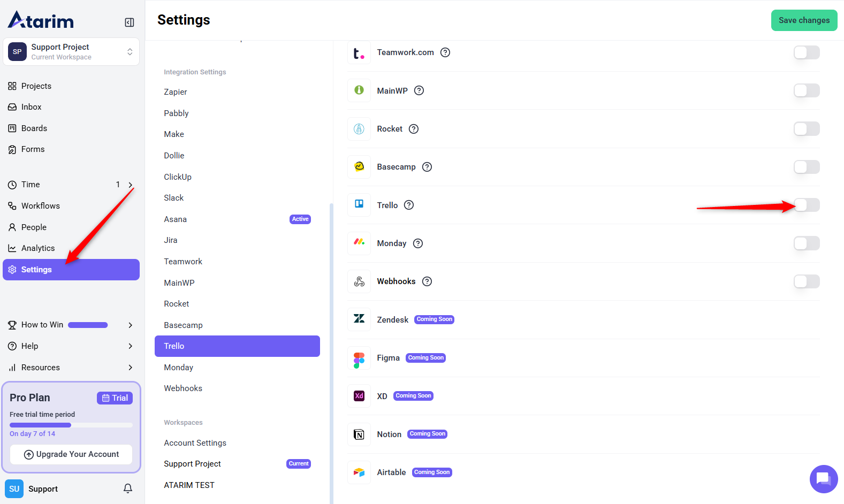Click the Teamwork.com help question icon
Viewport: 844px width, 504px height.
pyautogui.click(x=445, y=52)
